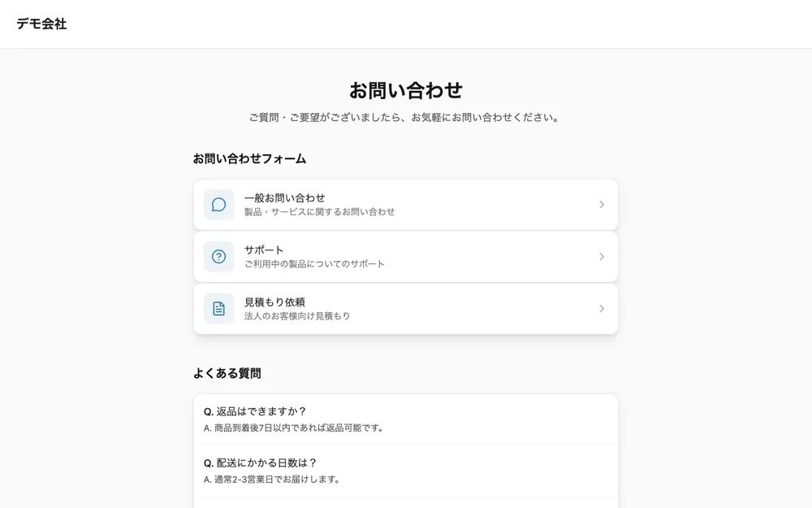
Task: Click the intro sentence ご質問・ご要望がございましたら
Action: [406, 118]
